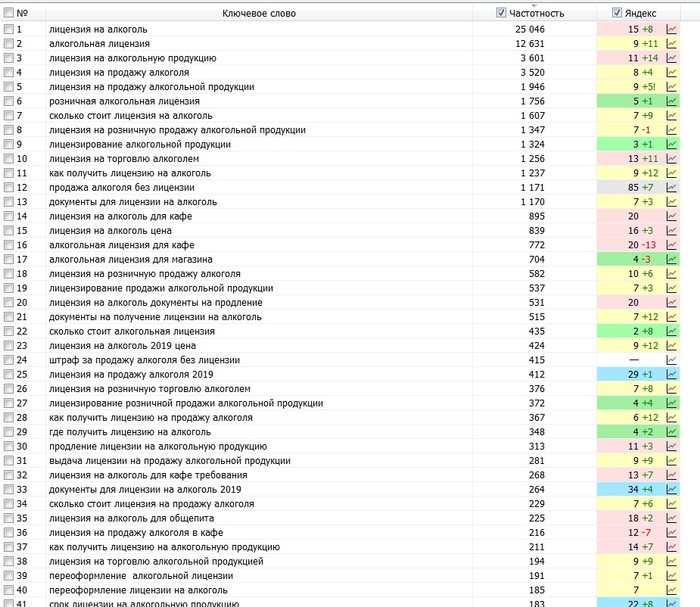700x607 pixels.
Task: Select keyword 'лицензия на алкоголь 2019 цена'
Action: click(x=123, y=346)
